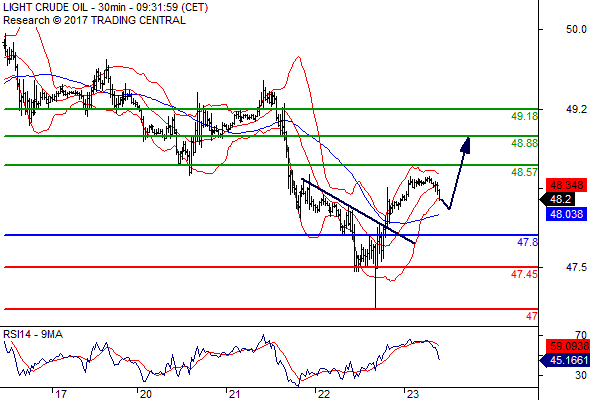Screen dimensions: 590x400
Task: Click the red 47.45 support label
Action: pos(525,274)
